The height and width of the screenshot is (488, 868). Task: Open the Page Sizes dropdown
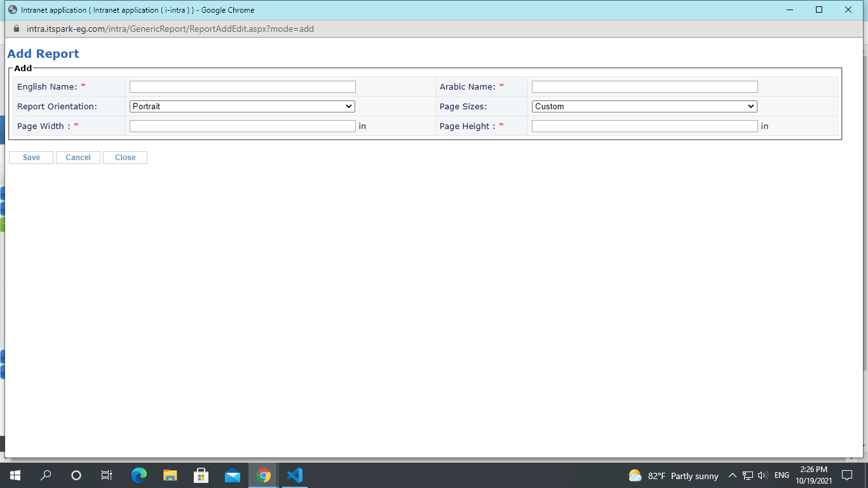click(644, 107)
